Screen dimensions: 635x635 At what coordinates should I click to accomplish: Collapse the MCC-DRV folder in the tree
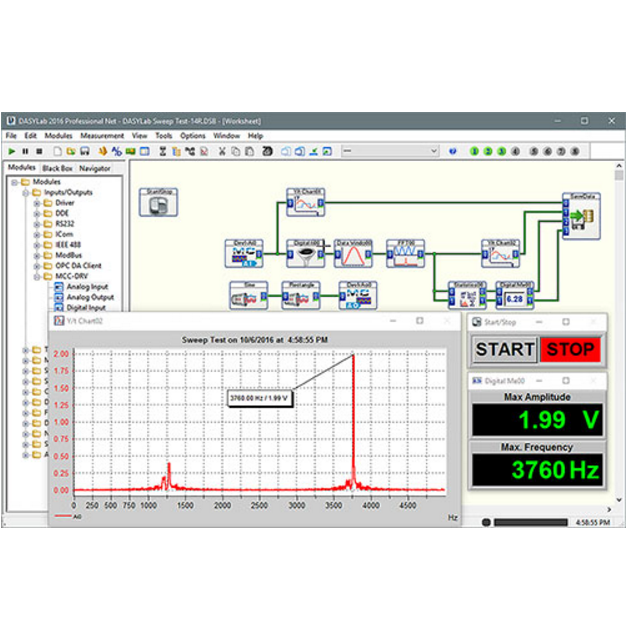37,277
